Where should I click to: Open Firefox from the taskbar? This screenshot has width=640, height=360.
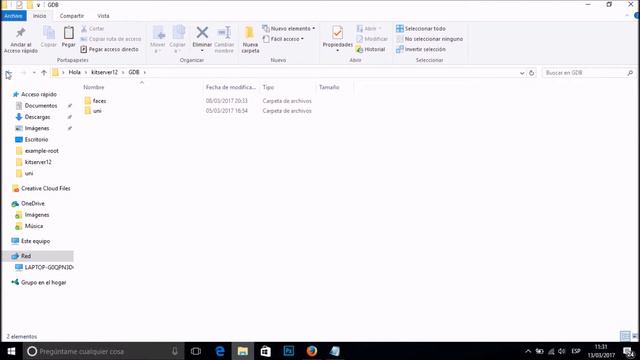[312, 351]
